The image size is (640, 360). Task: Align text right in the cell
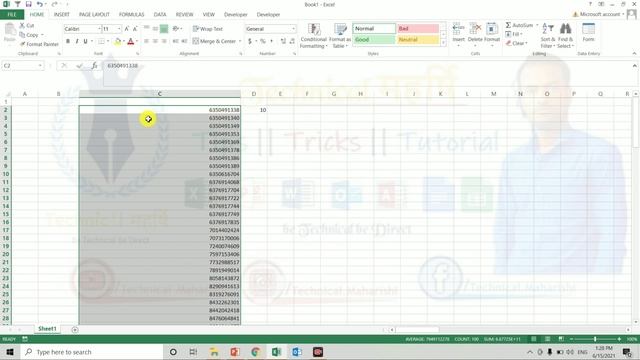pos(164,41)
